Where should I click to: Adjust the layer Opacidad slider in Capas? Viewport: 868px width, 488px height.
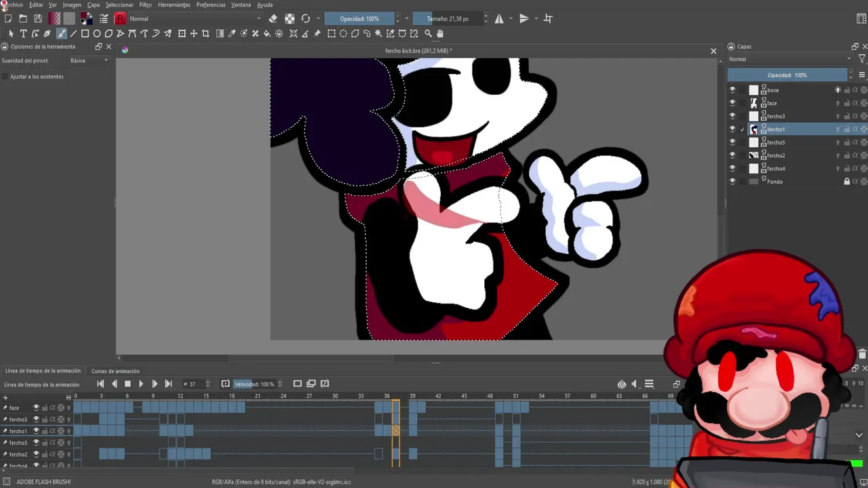(x=787, y=75)
